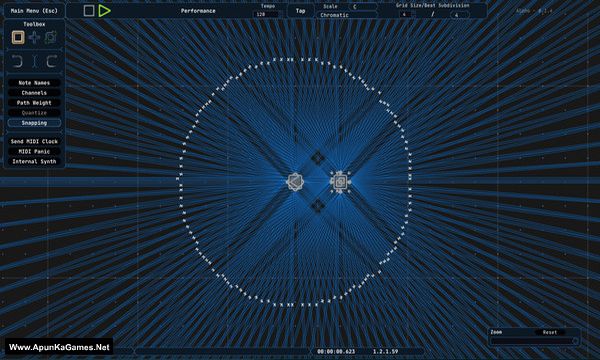
Task: Toggle Path Weight display
Action: point(34,103)
